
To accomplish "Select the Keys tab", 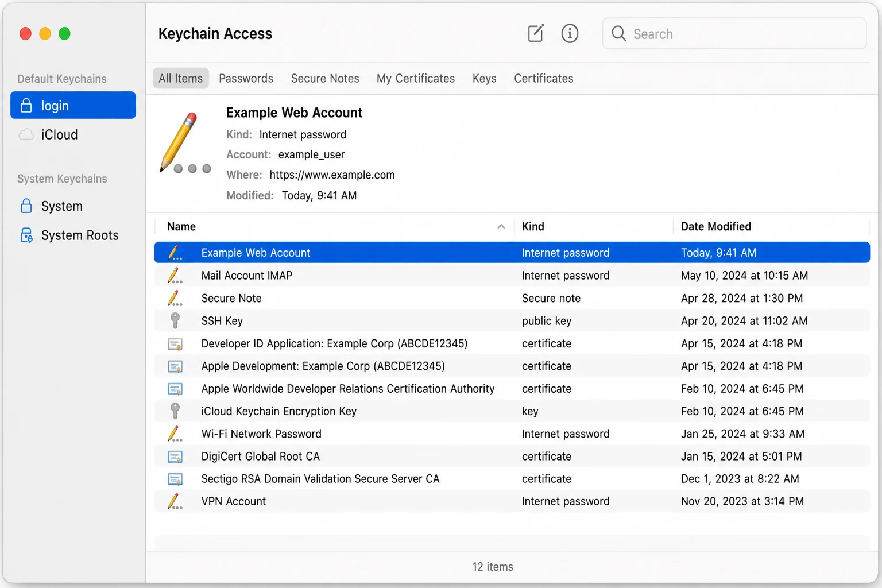I will (x=484, y=78).
